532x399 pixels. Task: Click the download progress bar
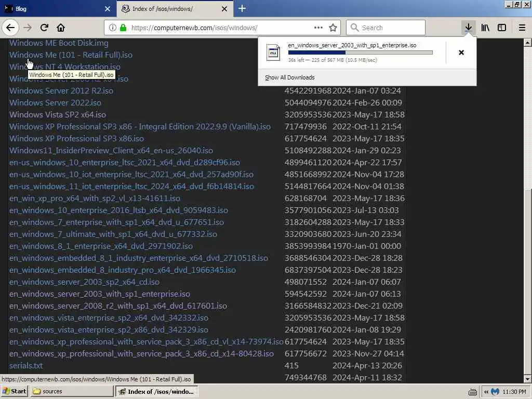click(x=361, y=52)
